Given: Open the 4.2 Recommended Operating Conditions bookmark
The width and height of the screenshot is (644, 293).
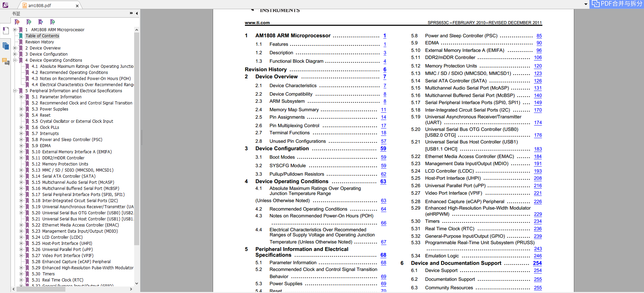Looking at the screenshot, I should click(x=70, y=73).
